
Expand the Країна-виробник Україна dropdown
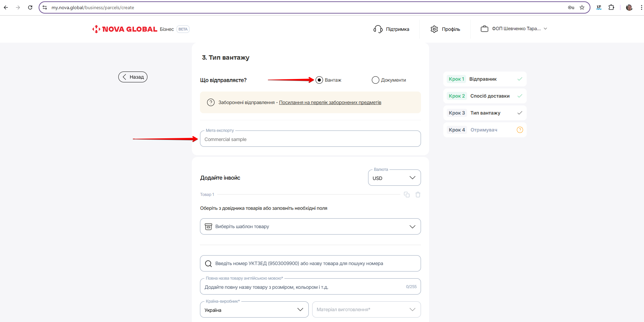(x=254, y=310)
